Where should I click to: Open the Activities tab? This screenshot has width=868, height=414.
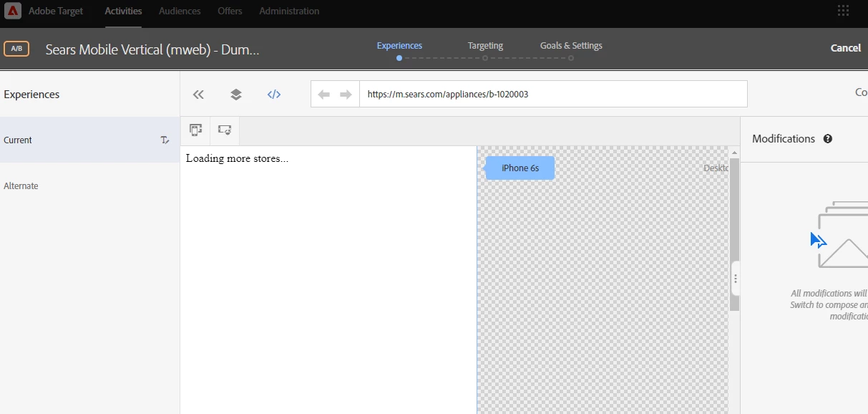coord(123,11)
